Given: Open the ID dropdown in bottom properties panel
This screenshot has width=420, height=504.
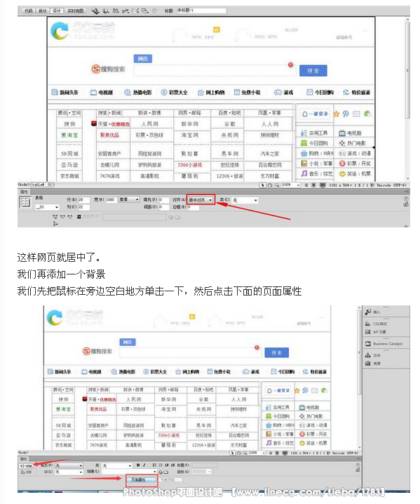Looking at the screenshot, I should (x=69, y=472).
